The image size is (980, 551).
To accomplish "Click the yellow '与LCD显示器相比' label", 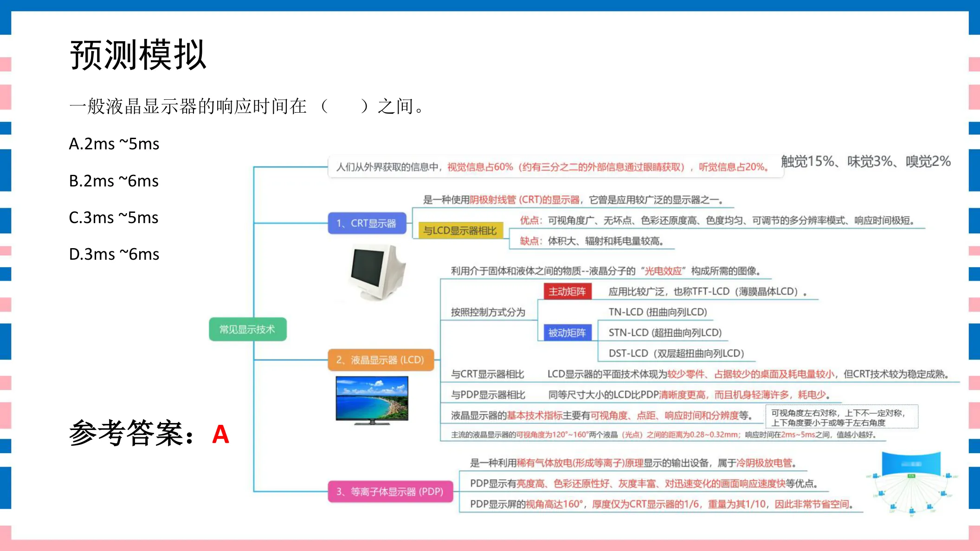I will [460, 231].
